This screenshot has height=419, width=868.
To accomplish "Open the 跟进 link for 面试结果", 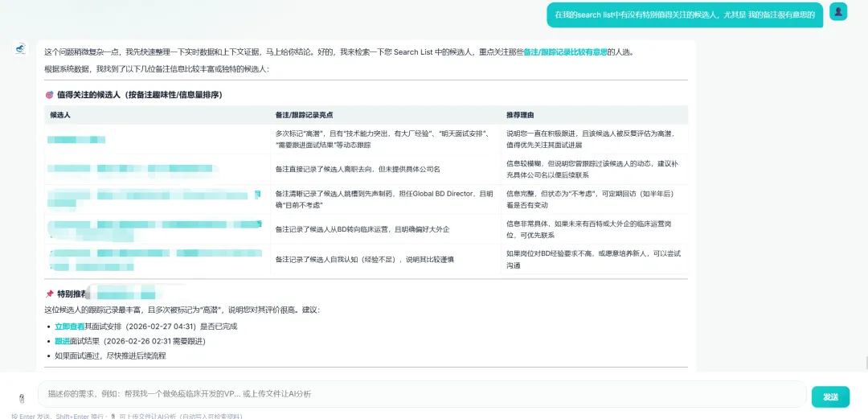I will (62, 342).
